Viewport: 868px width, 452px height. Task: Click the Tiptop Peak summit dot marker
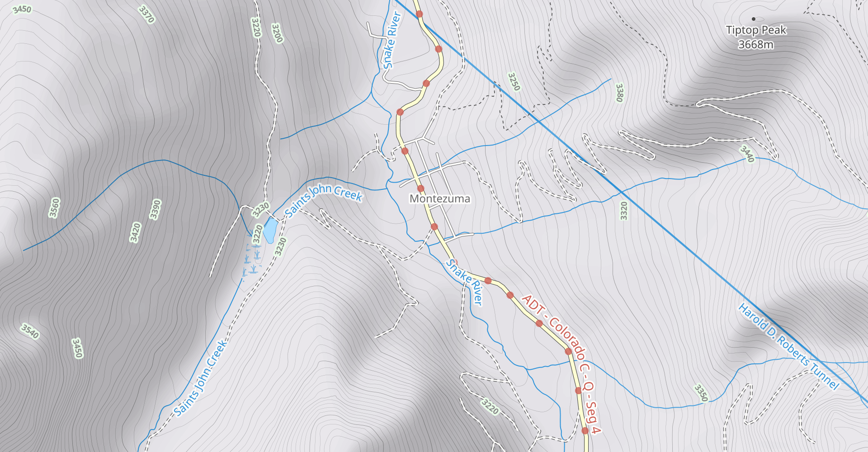(x=754, y=19)
